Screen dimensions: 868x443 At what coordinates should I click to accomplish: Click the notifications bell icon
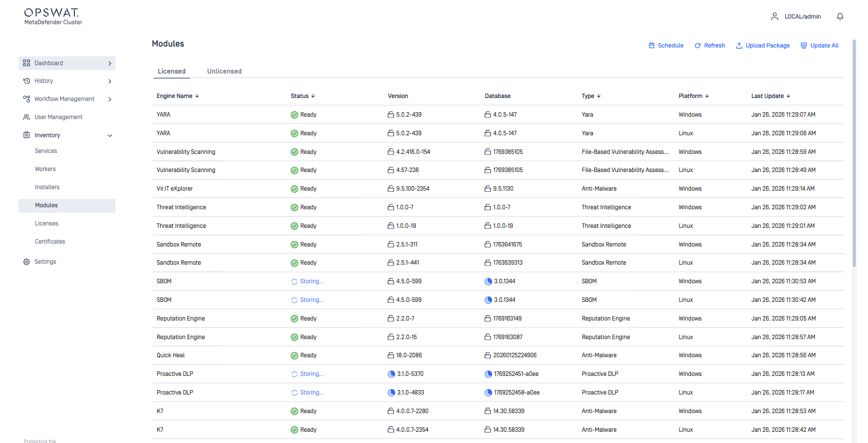click(840, 17)
